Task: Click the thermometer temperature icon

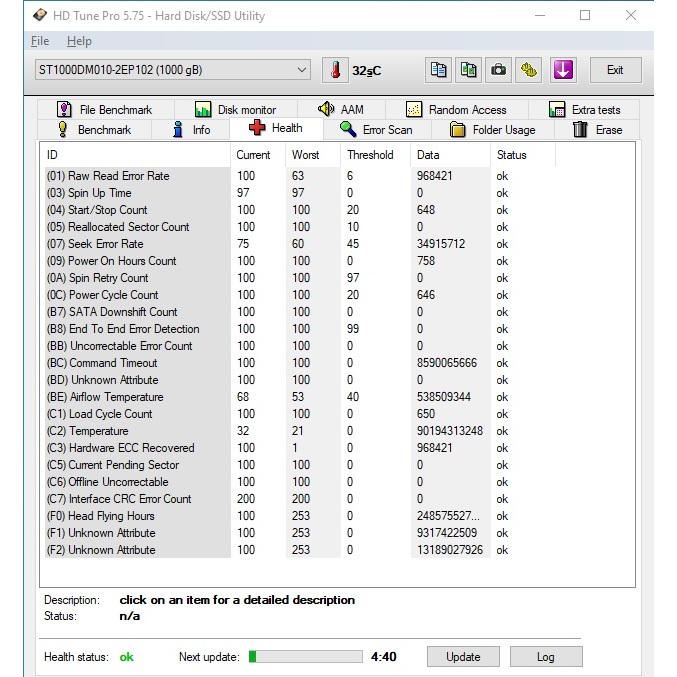Action: [x=335, y=70]
